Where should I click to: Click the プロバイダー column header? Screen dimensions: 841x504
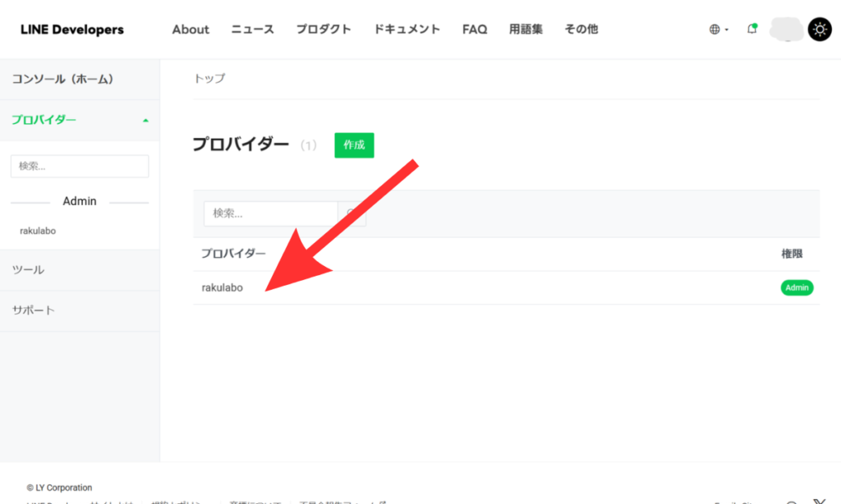[x=233, y=254]
